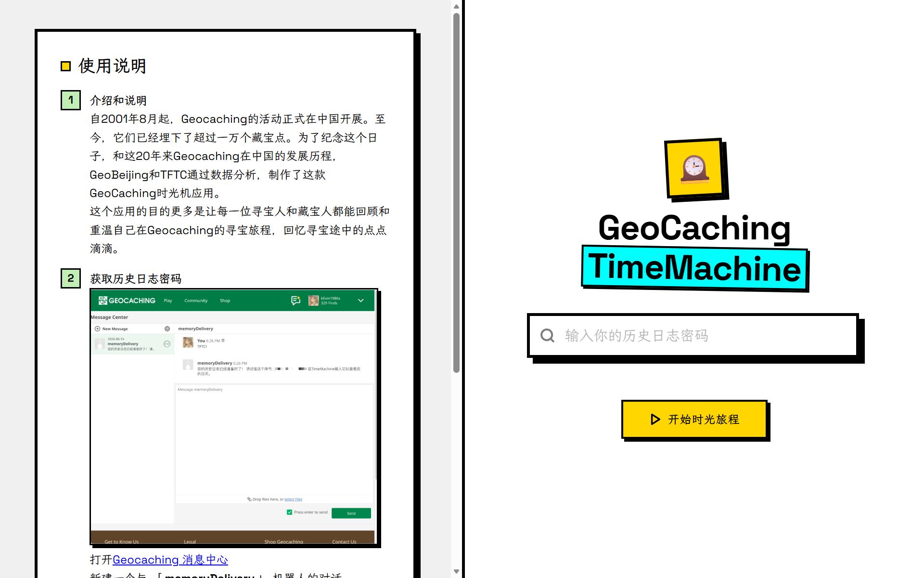The image size is (924, 578).
Task: Click the line starting 这个应用的目的
Action: [240, 211]
